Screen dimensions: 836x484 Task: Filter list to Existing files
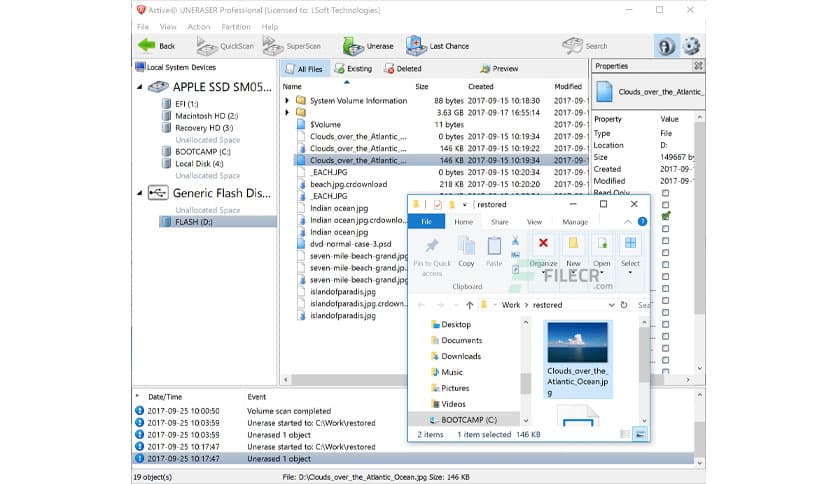(353, 69)
